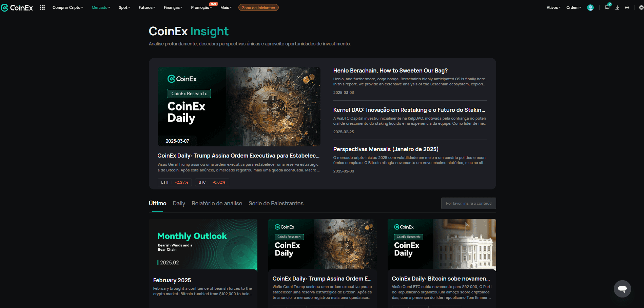Open the Trump Assina Ordem card thumbnail
The image size is (644, 308).
point(323,244)
